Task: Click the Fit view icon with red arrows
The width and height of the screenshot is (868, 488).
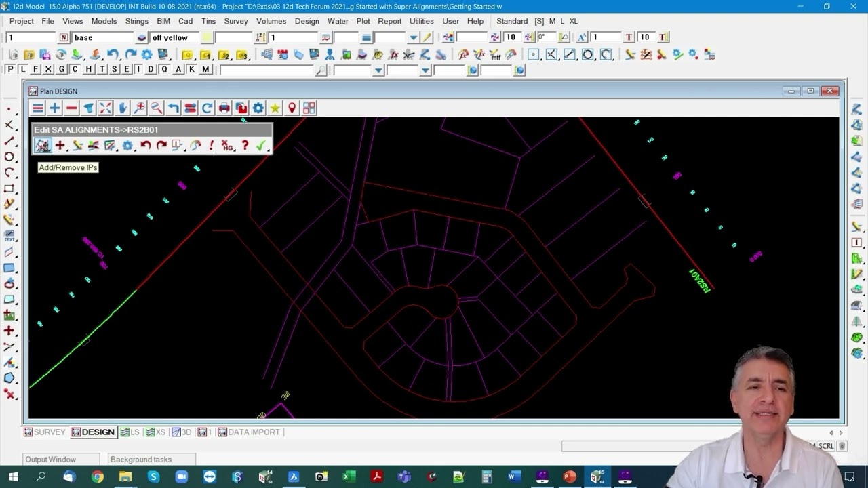Action: pos(105,108)
